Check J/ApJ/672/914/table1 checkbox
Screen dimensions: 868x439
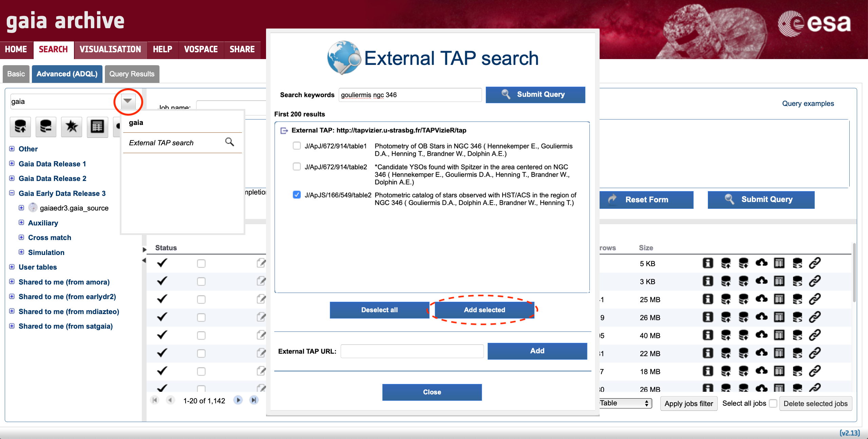pyautogui.click(x=297, y=146)
